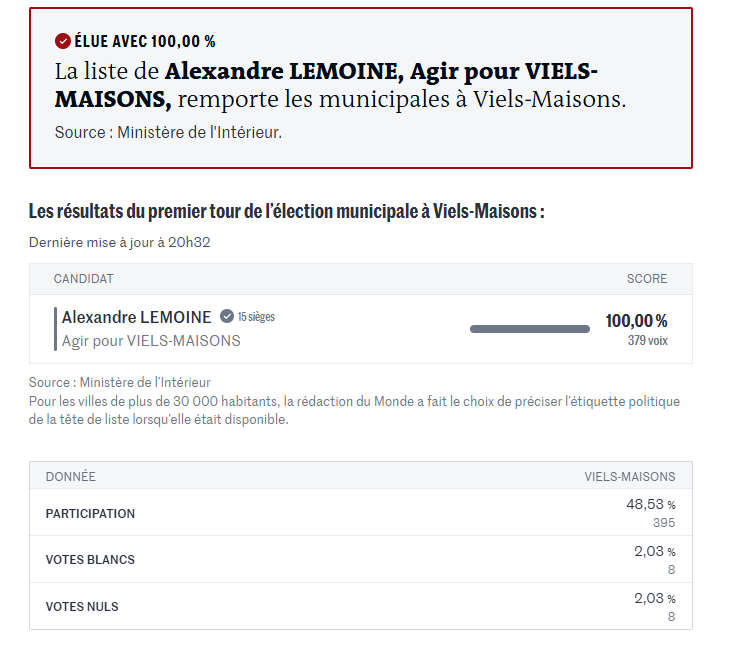The image size is (744, 657).
Task: Click the "Dernière mise à jour à 20h32" text
Action: pyautogui.click(x=119, y=242)
